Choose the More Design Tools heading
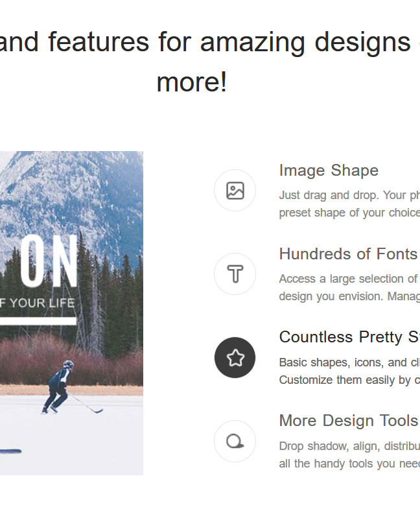 coord(348,421)
